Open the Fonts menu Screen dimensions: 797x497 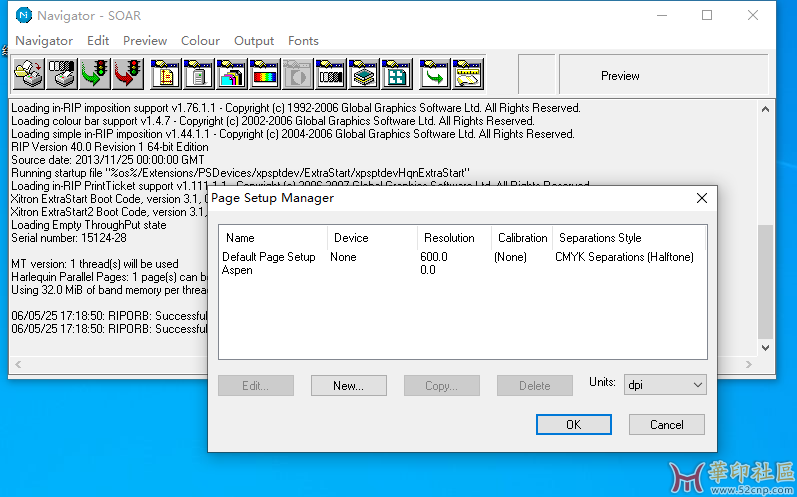(303, 41)
